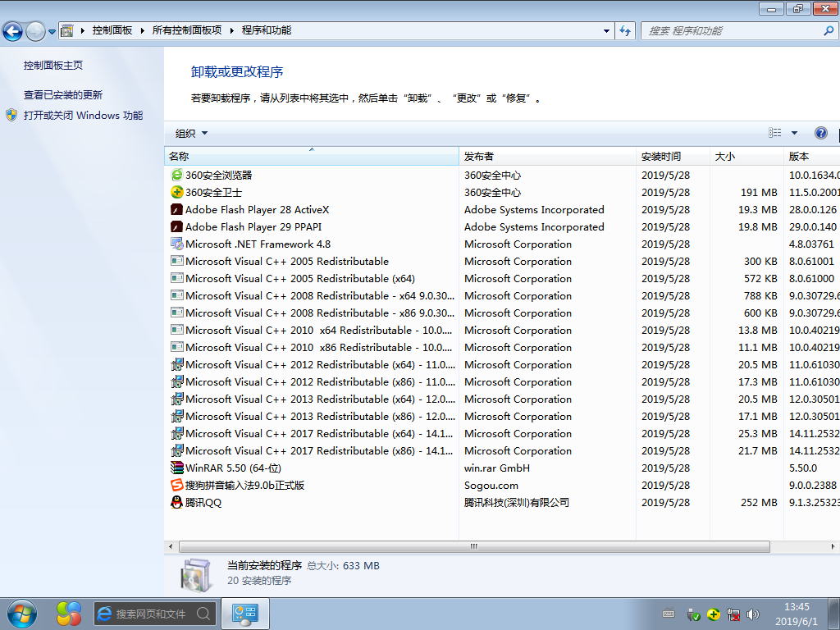Click the Adobe Flash Player 28 ActiveX icon
Viewport: 840px width, 630px height.
177,209
